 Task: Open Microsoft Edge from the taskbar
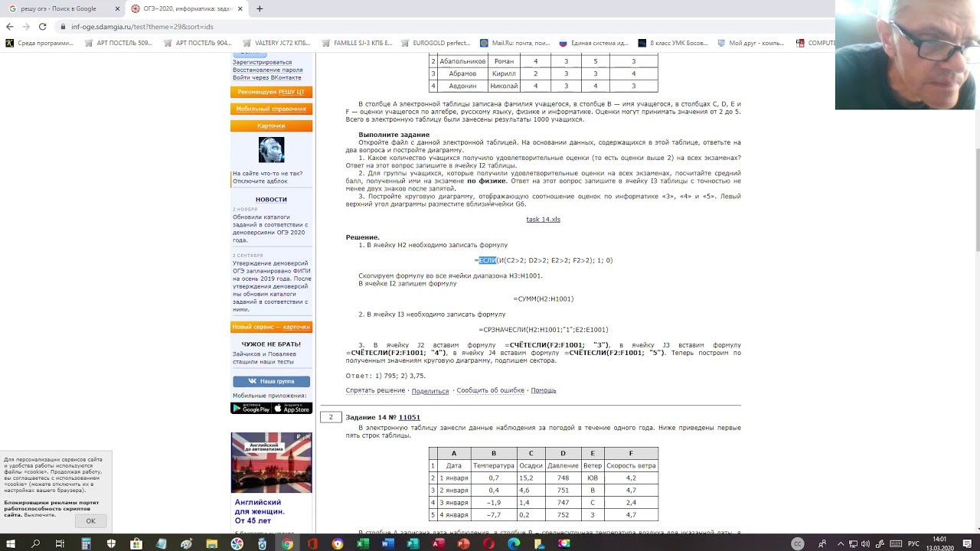point(514,543)
